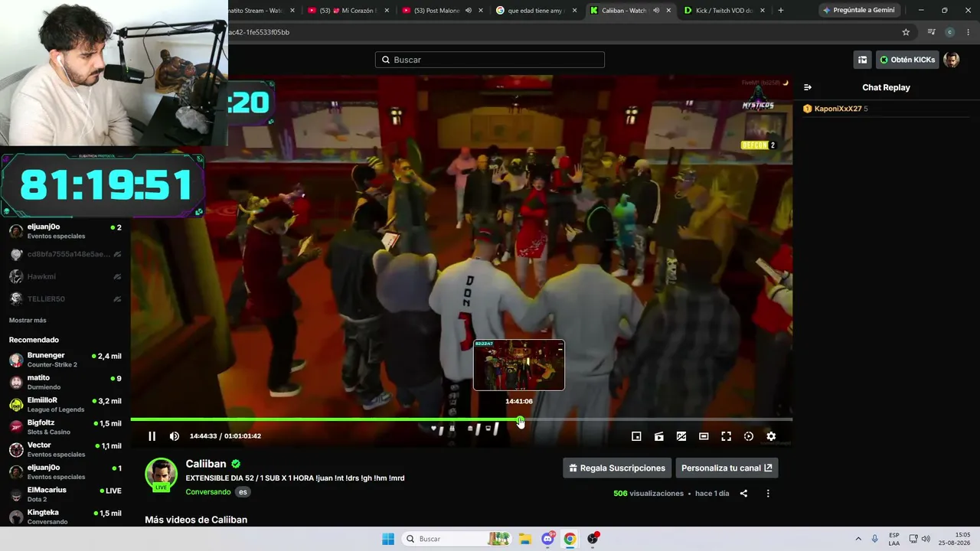980x551 pixels.
Task: Close the Post Malone tab
Action: pos(481,11)
